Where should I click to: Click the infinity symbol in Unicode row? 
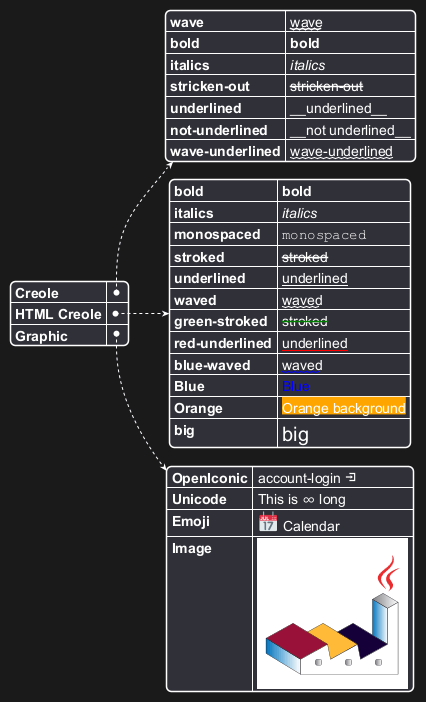(x=308, y=500)
